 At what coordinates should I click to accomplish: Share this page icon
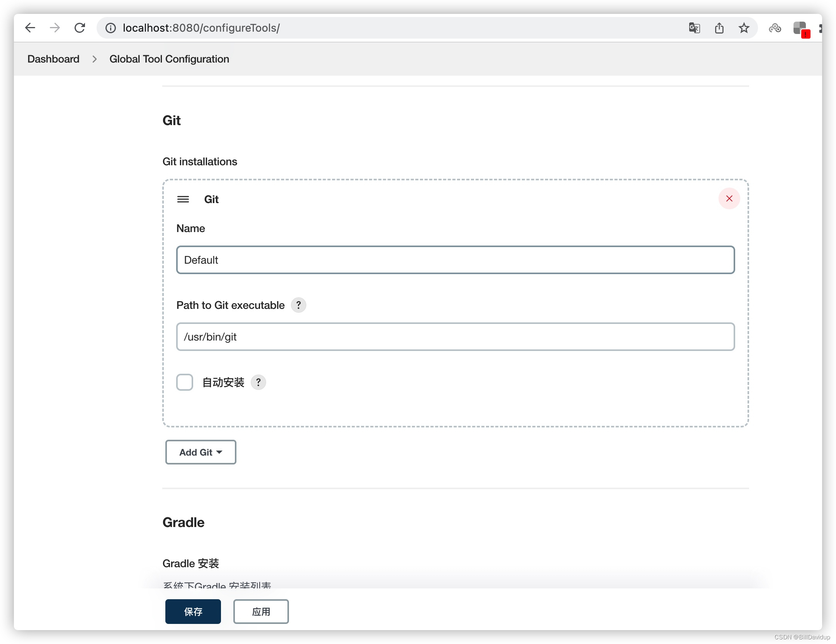[719, 28]
